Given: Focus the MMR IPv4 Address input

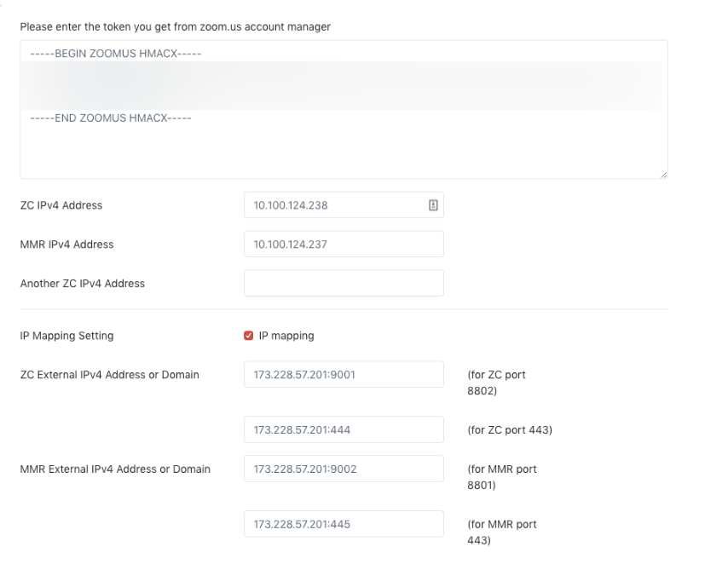Looking at the screenshot, I should coord(344,245).
